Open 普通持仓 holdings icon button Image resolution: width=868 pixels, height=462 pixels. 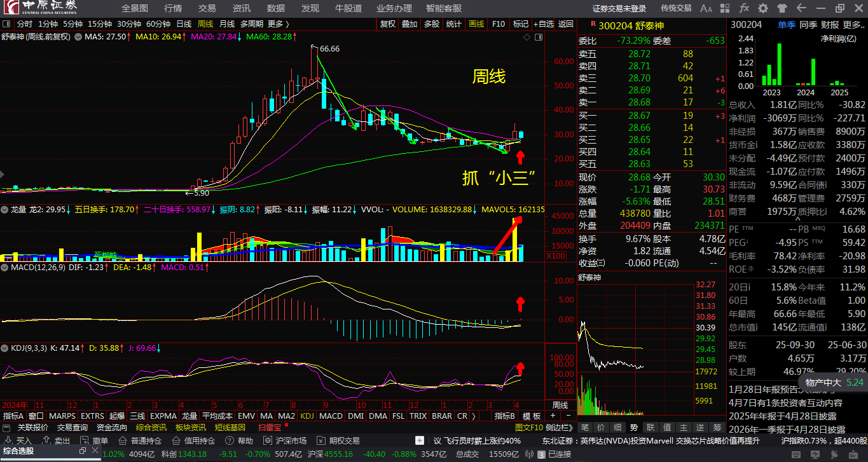[140, 440]
